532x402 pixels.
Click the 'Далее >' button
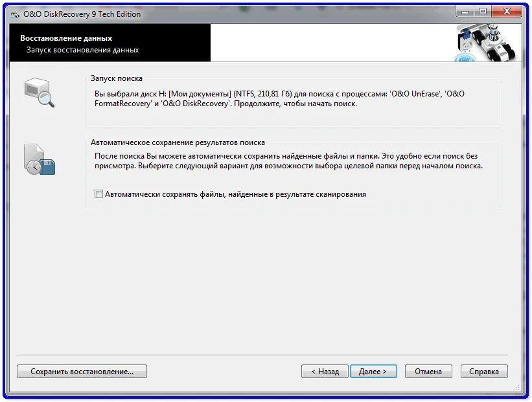point(373,372)
